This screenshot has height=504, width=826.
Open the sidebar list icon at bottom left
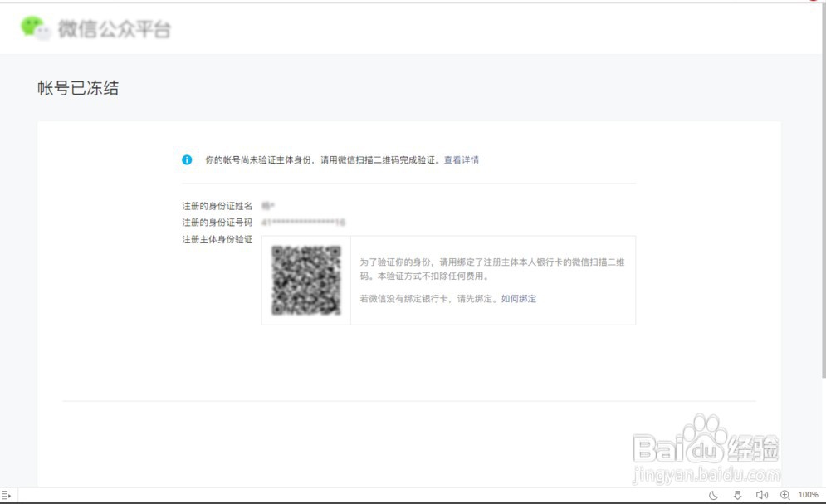[7, 495]
